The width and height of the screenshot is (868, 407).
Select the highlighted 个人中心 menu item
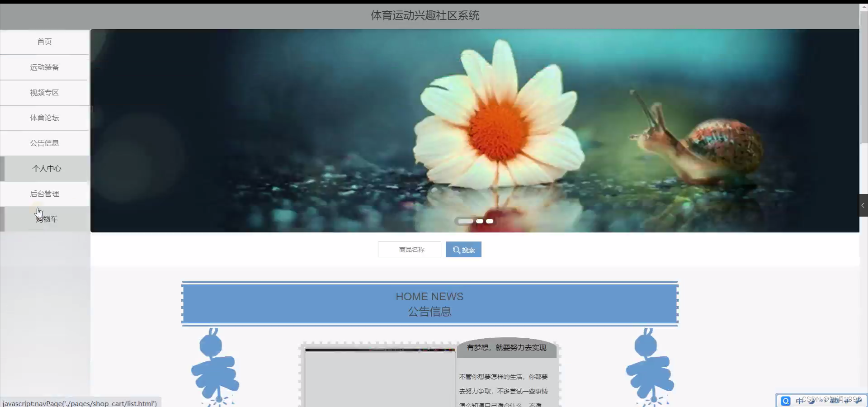pos(47,168)
